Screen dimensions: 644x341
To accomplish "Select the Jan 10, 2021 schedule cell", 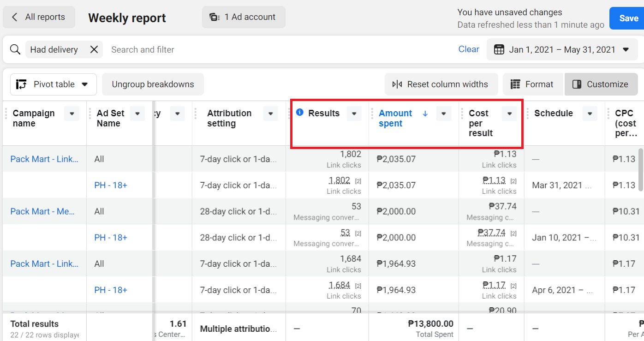I will pos(564,238).
